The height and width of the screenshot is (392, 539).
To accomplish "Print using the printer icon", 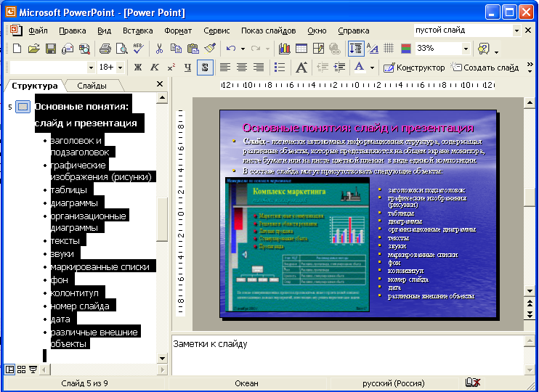I will coord(105,49).
